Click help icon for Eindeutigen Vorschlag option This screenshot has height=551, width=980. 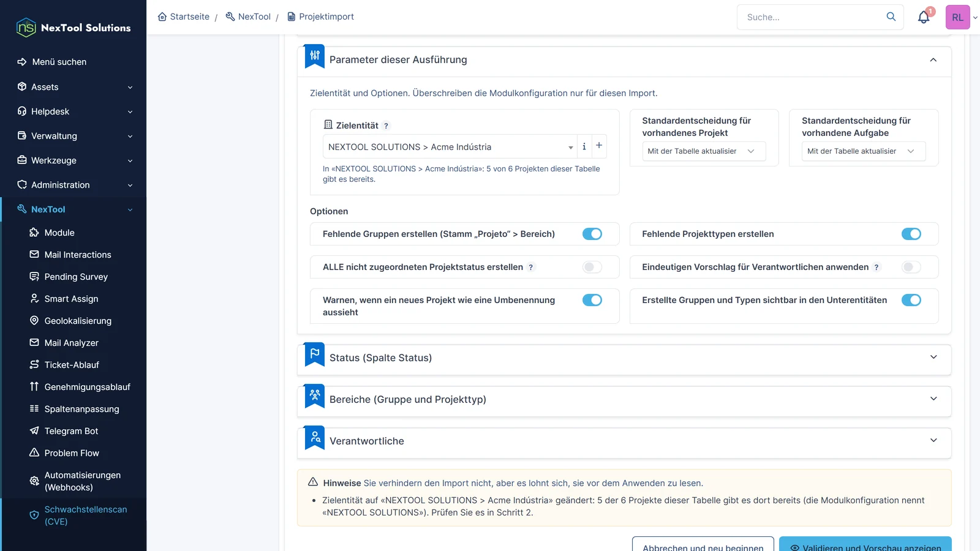[876, 267]
